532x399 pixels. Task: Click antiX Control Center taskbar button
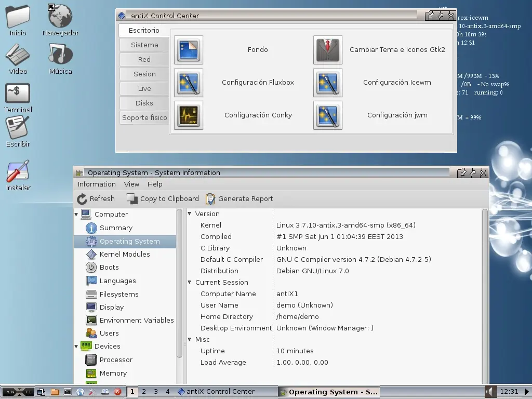[x=226, y=392]
